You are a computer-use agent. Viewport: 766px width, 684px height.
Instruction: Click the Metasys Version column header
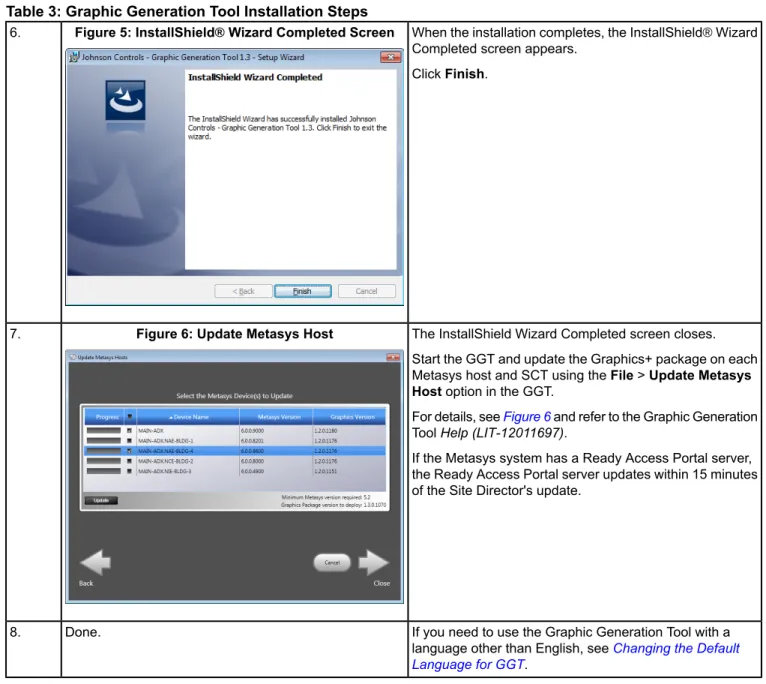pyautogui.click(x=277, y=417)
